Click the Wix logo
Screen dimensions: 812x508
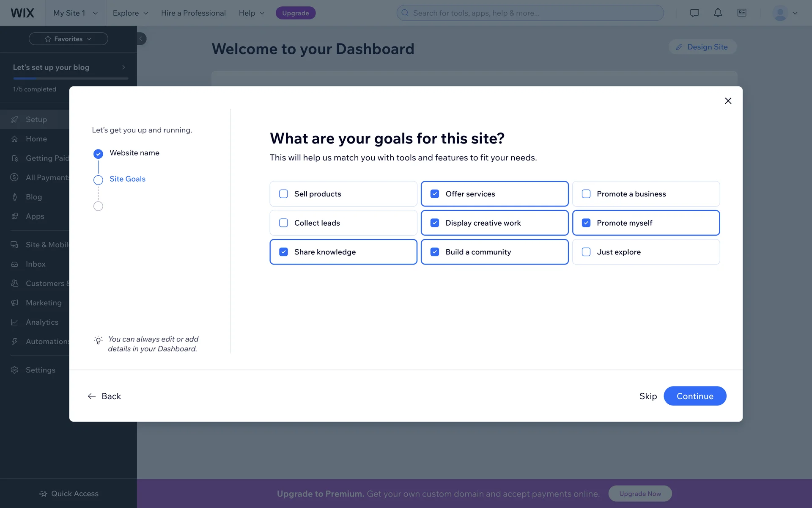22,13
